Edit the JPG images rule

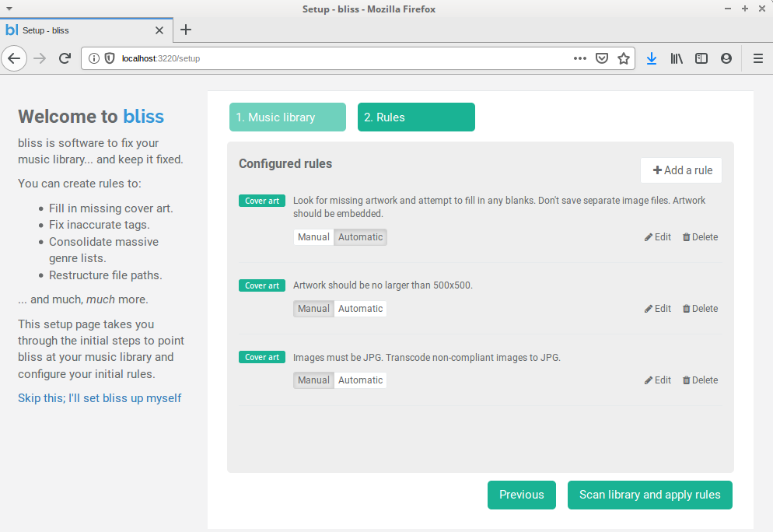(x=658, y=380)
